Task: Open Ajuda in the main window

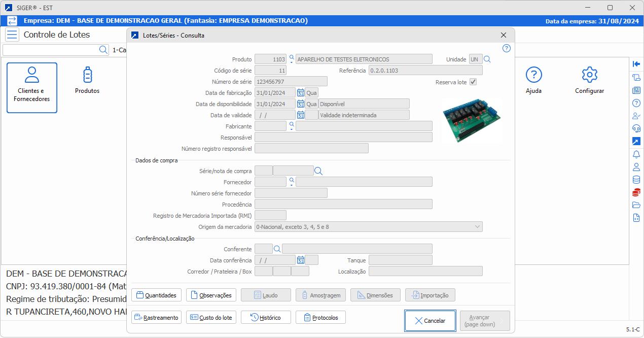Action: [533, 81]
